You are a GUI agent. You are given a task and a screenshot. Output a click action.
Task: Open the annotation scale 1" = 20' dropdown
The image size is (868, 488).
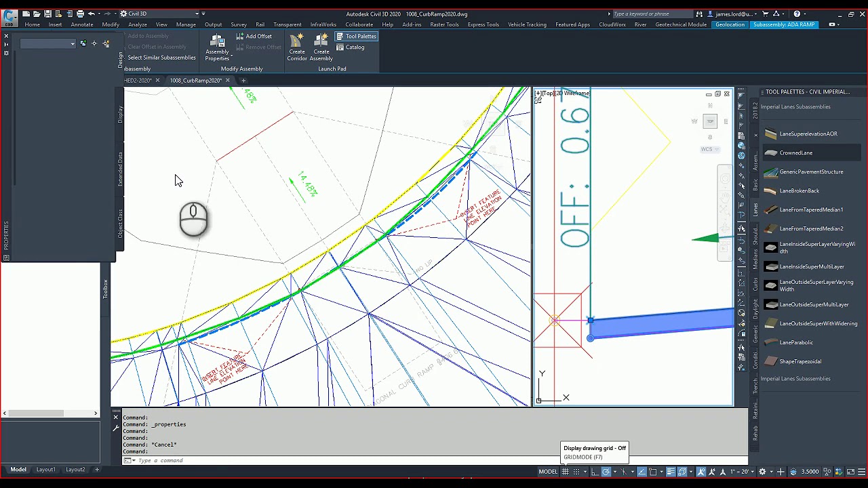tap(740, 472)
